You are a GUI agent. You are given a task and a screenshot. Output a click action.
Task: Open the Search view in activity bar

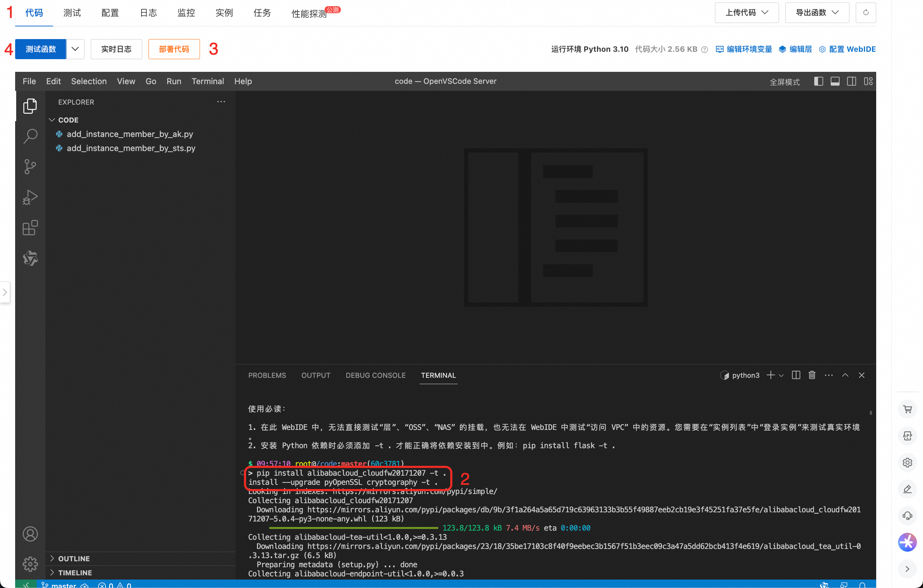pos(30,136)
